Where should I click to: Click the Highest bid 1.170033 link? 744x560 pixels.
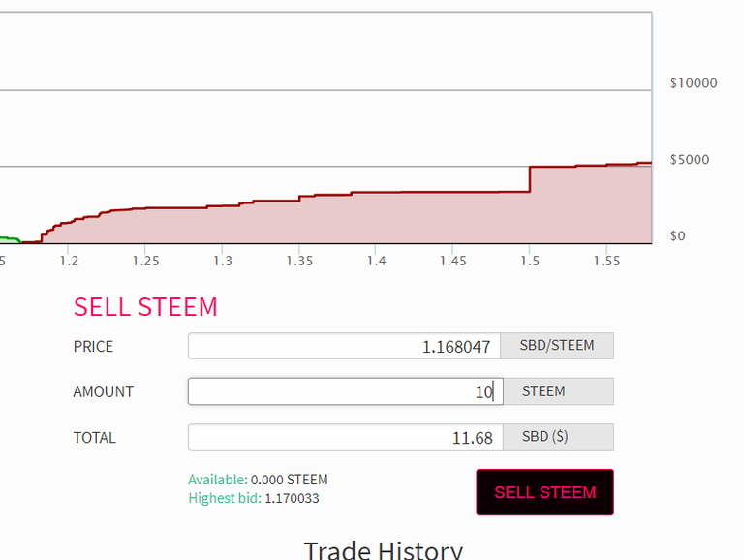(254, 498)
